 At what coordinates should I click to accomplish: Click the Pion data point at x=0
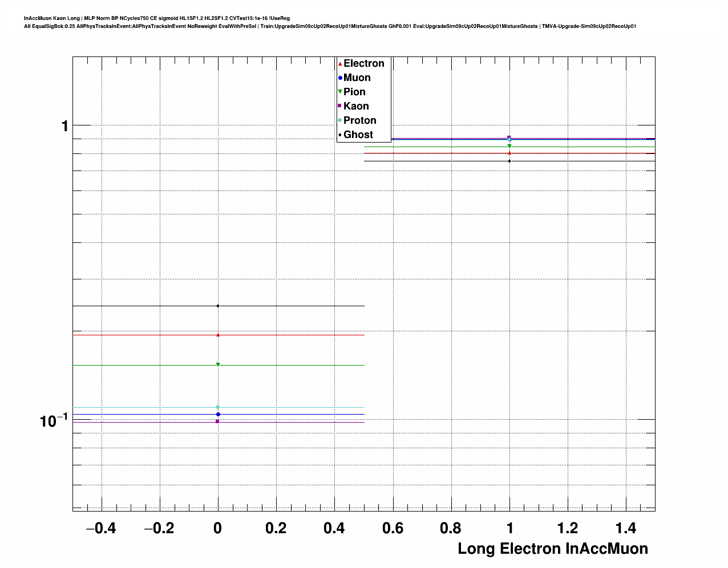coord(218,365)
